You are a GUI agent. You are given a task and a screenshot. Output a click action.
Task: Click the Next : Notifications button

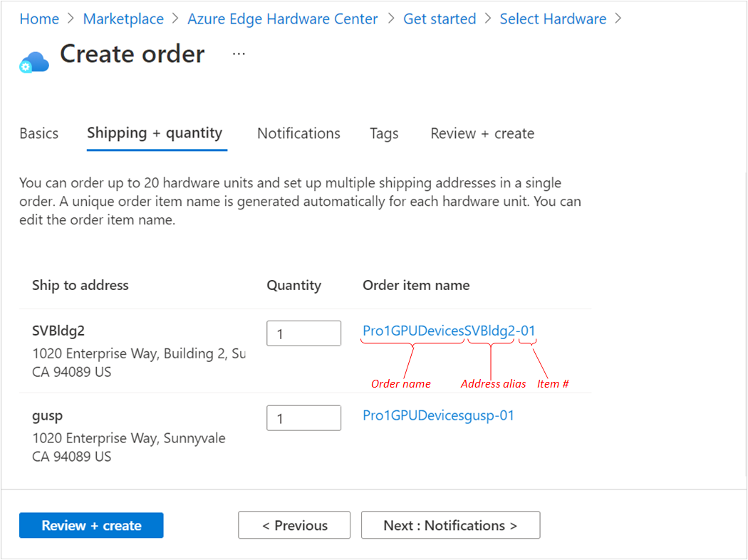(450, 525)
